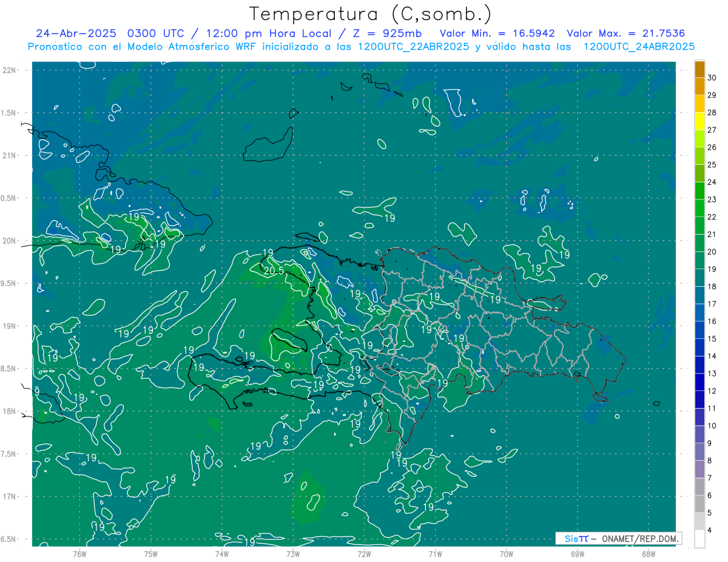
Task: Click the "71W" longitude axis label
Action: tap(434, 554)
